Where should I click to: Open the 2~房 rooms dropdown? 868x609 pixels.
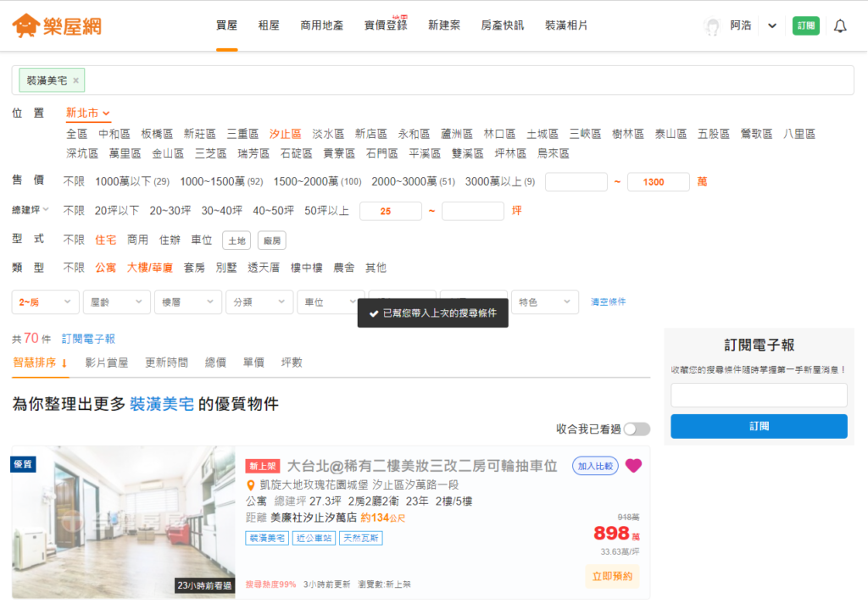(x=45, y=302)
